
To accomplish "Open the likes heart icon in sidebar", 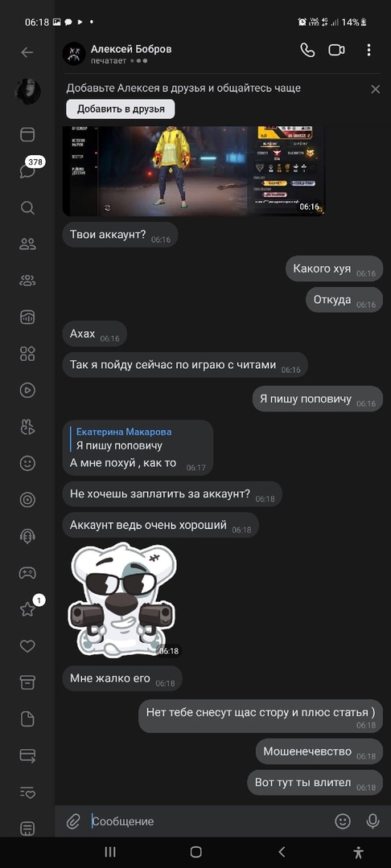I will [27, 646].
